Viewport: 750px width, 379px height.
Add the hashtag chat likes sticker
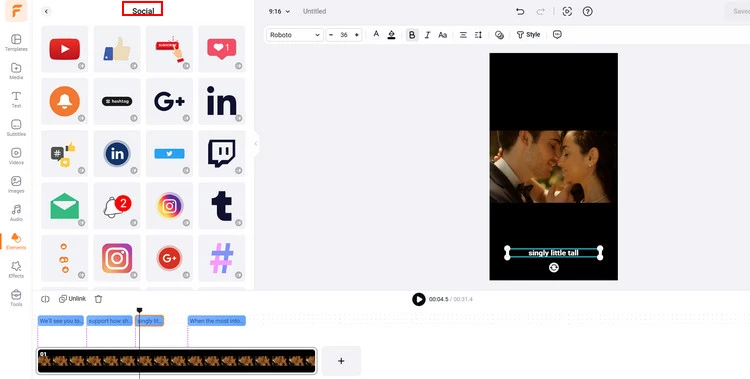[x=65, y=154]
